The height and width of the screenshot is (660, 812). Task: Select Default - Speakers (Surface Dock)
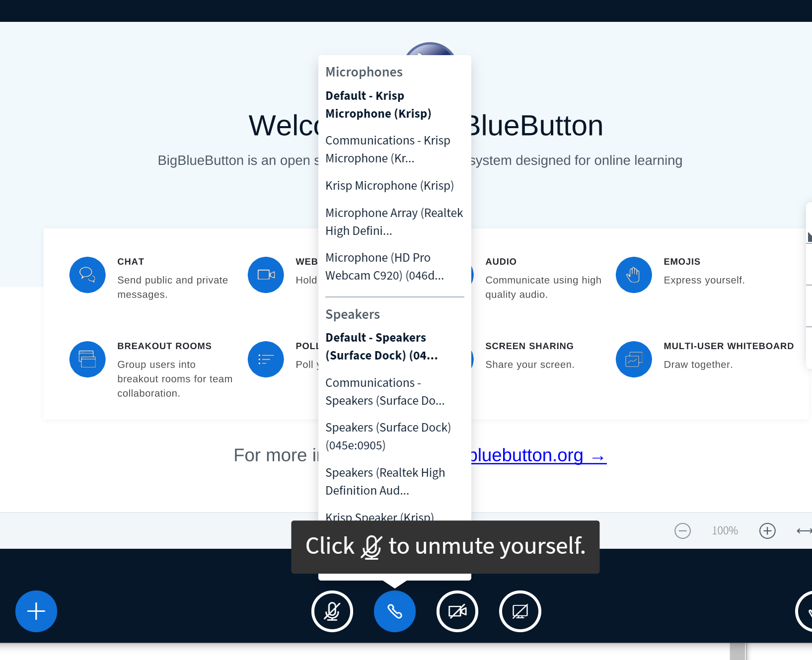(x=394, y=347)
